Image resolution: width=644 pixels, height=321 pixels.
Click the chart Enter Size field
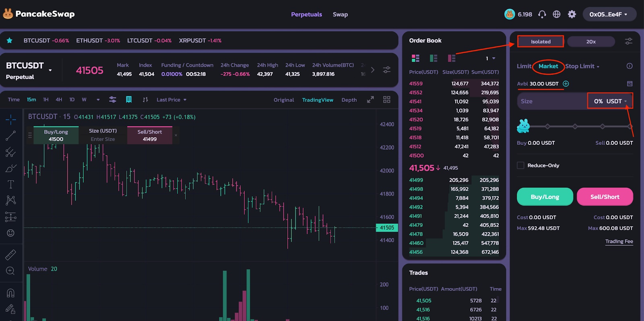tap(103, 139)
